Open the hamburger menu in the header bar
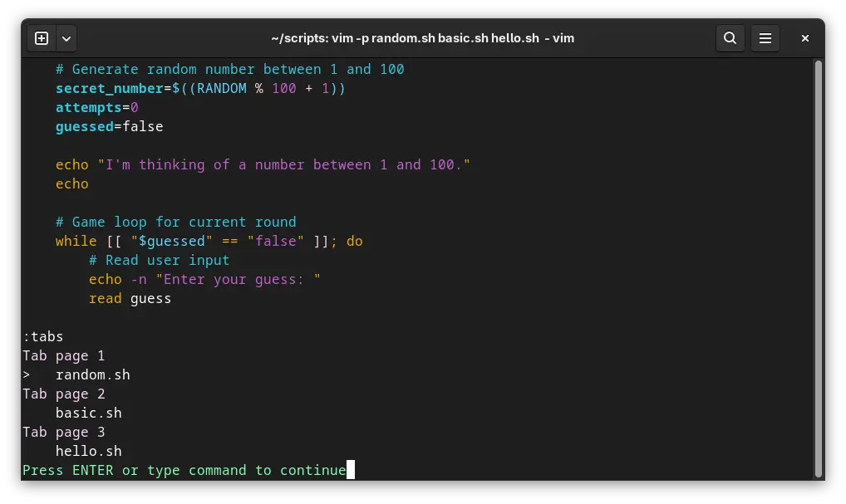 click(x=765, y=38)
